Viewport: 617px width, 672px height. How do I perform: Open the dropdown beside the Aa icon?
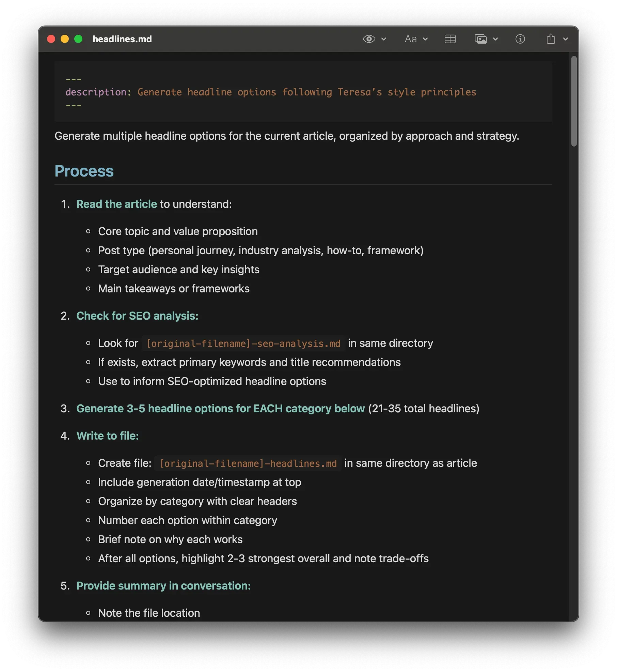click(x=426, y=39)
